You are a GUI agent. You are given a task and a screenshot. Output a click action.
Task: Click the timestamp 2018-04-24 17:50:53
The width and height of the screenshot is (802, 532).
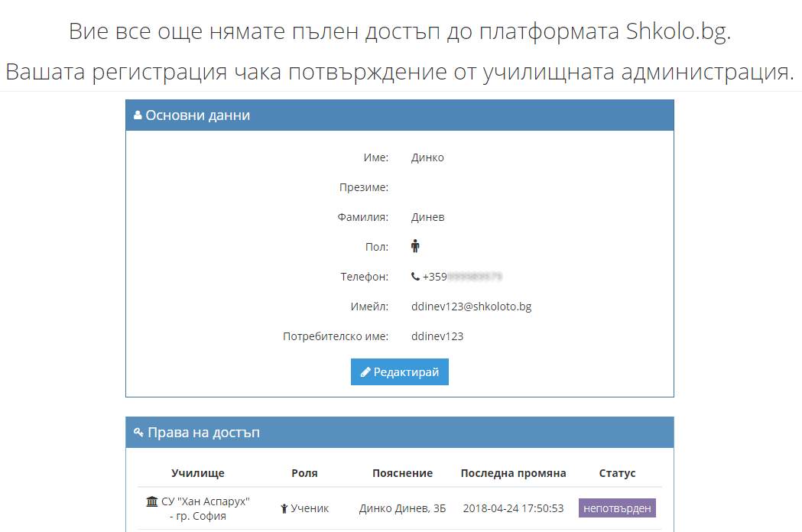click(513, 508)
